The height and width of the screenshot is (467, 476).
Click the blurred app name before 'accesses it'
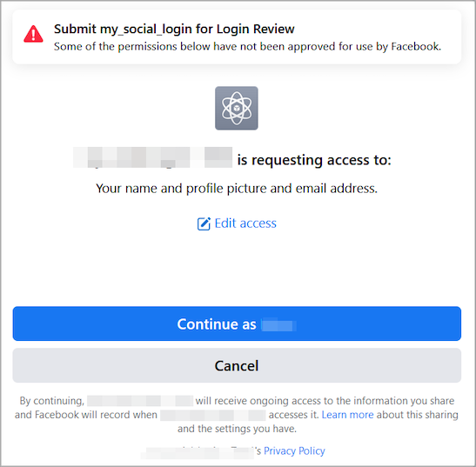213,415
